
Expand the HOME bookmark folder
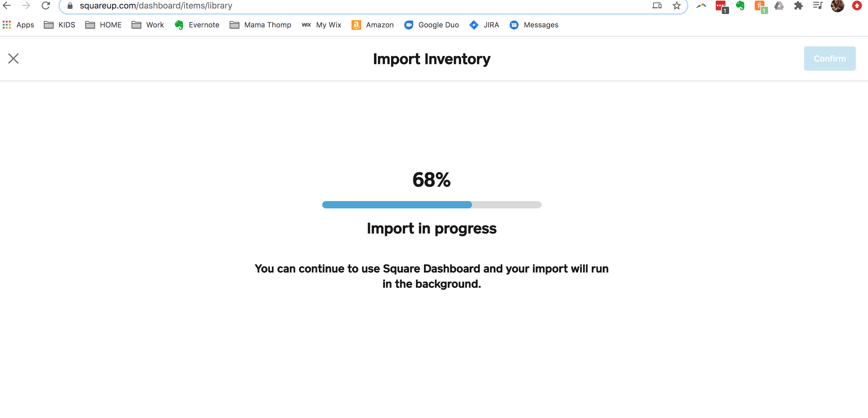[x=104, y=25]
